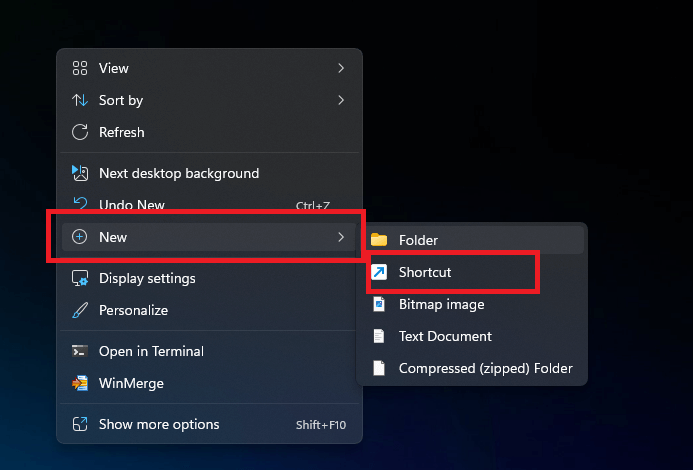Image resolution: width=693 pixels, height=470 pixels.
Task: Click the Show more options icon
Action: [x=80, y=424]
